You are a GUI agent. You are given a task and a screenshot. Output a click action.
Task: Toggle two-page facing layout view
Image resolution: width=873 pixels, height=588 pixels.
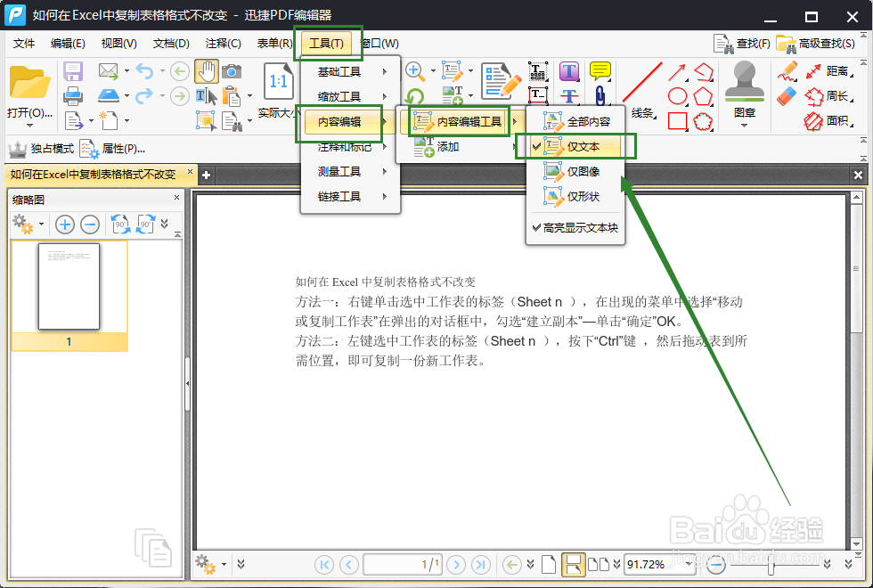599,565
